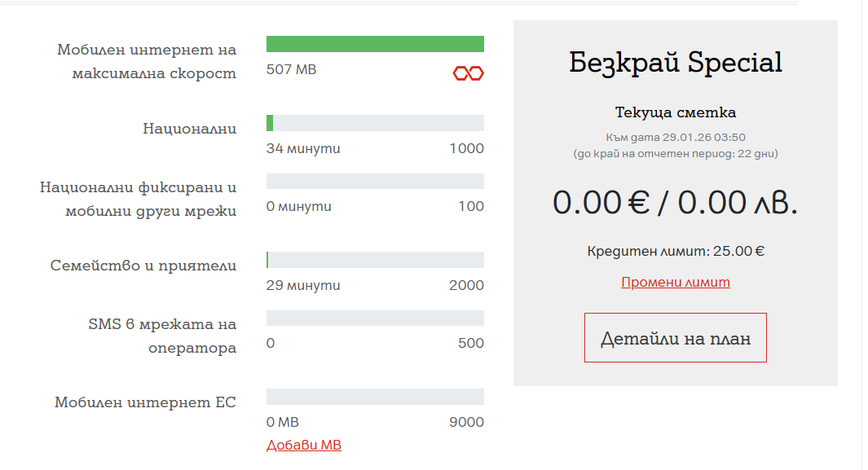Image resolution: width=868 pixels, height=470 pixels.
Task: Click the 34 минути usage value
Action: (x=303, y=149)
